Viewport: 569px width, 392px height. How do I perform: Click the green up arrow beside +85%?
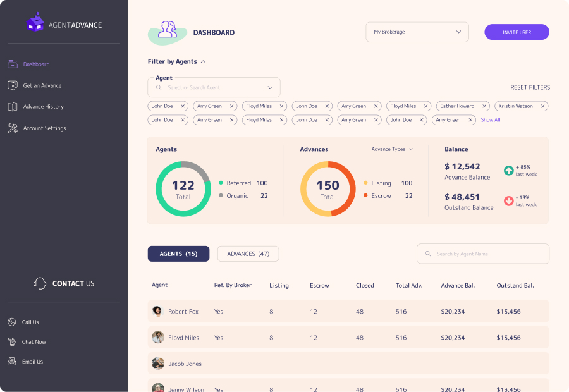coord(509,170)
